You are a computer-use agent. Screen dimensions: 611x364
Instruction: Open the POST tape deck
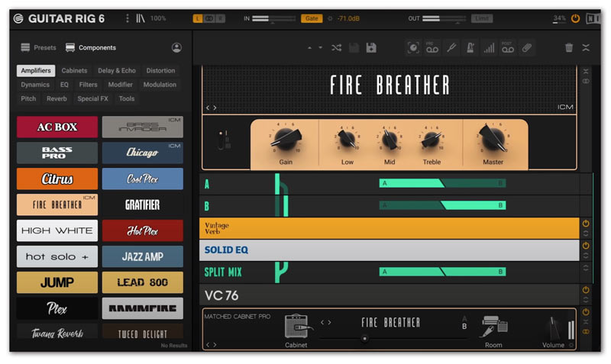click(x=508, y=48)
